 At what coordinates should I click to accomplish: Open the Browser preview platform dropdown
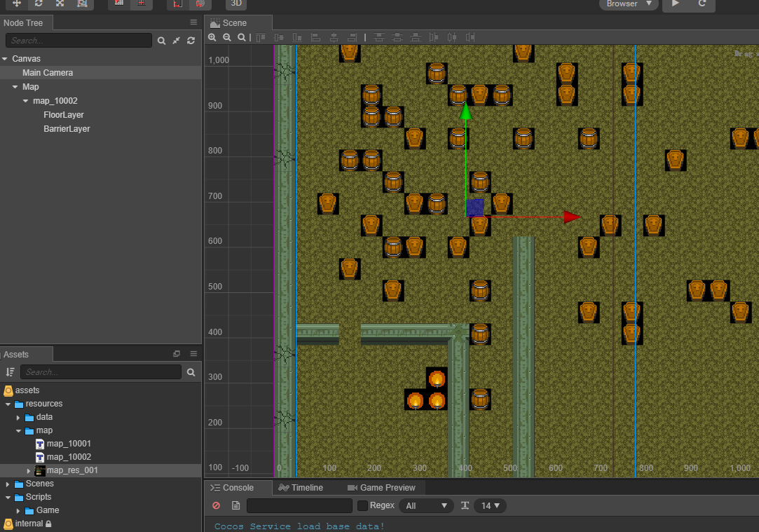[x=629, y=4]
